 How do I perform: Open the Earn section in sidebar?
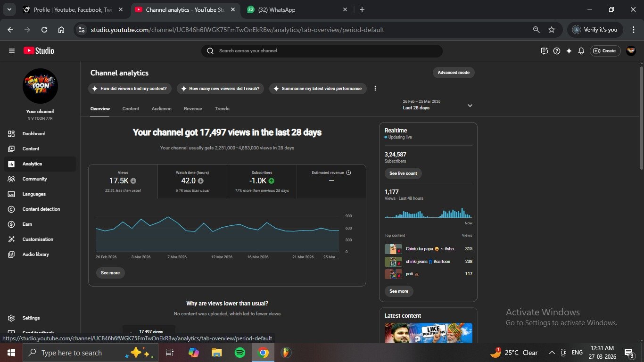[x=27, y=224]
